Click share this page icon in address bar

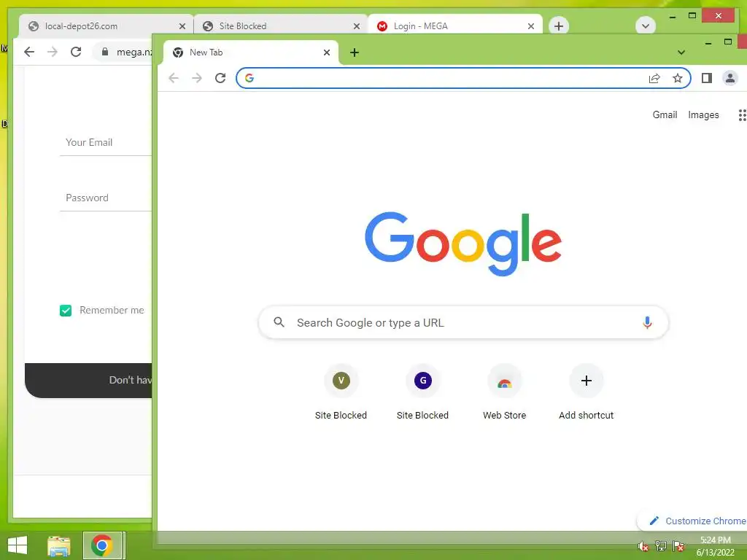click(x=654, y=78)
